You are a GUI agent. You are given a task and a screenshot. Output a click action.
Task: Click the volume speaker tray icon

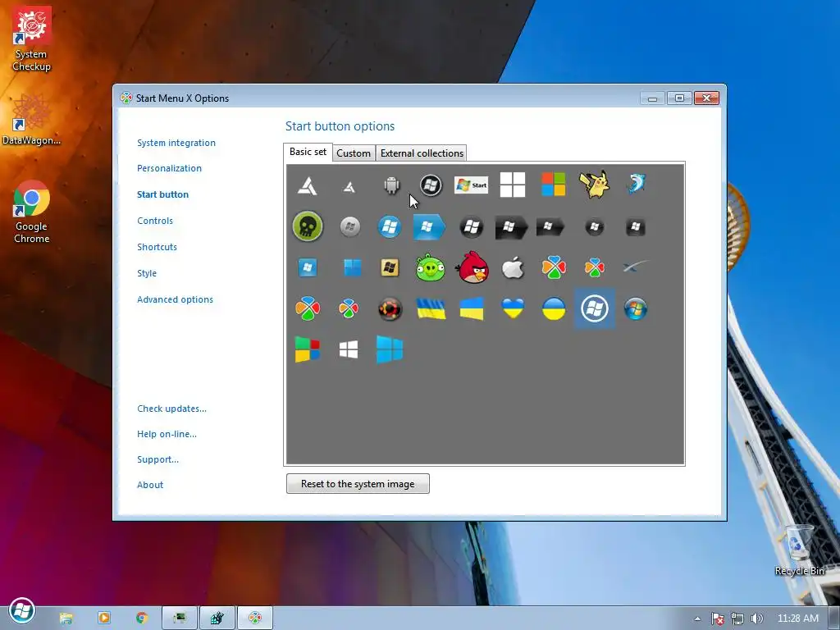pyautogui.click(x=756, y=619)
